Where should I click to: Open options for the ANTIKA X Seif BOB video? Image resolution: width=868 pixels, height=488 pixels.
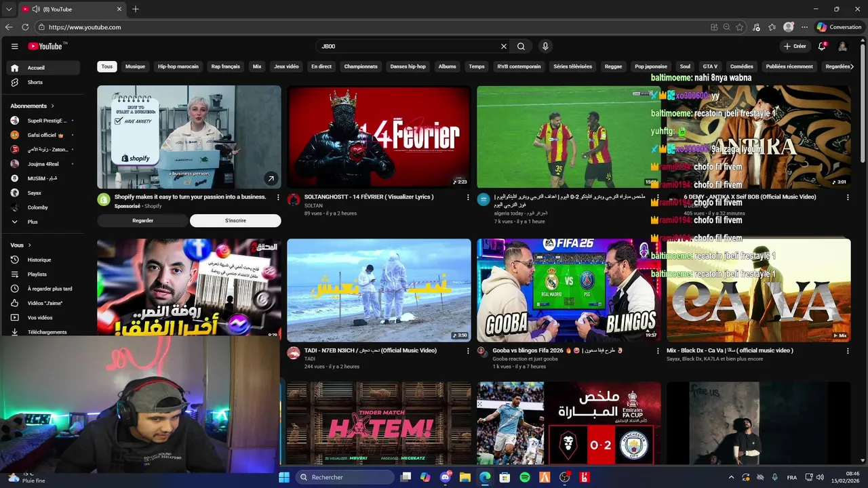848,197
